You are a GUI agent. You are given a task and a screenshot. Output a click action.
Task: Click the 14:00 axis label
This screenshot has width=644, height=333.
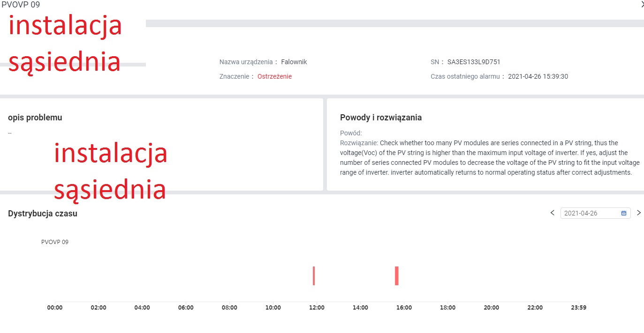[360, 308]
